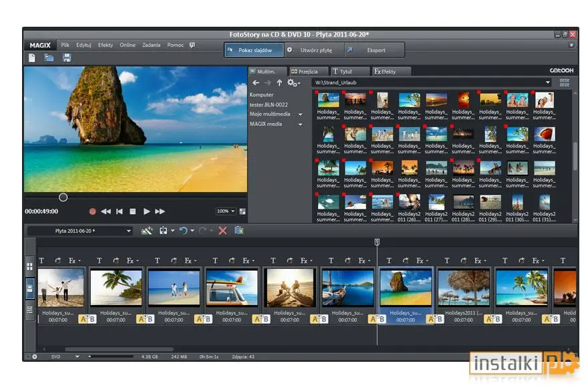
Task: Click the disc capacity bar in the status bar
Action: 111,357
